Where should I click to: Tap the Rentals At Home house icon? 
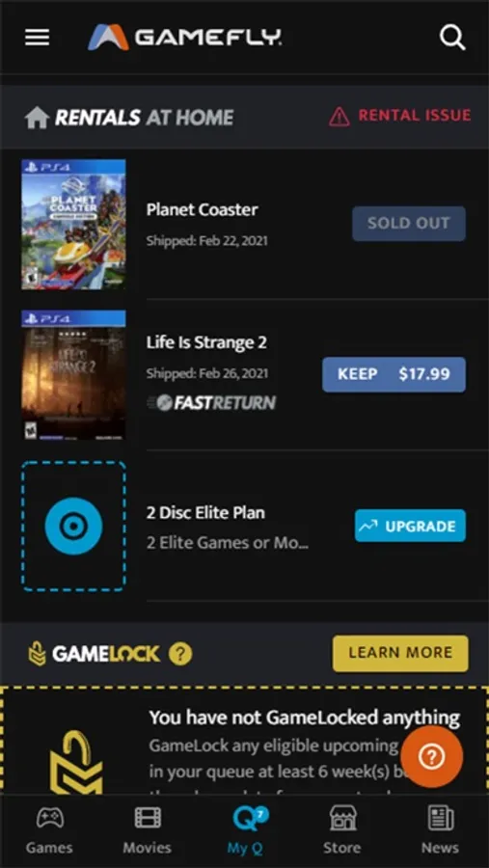(37, 118)
